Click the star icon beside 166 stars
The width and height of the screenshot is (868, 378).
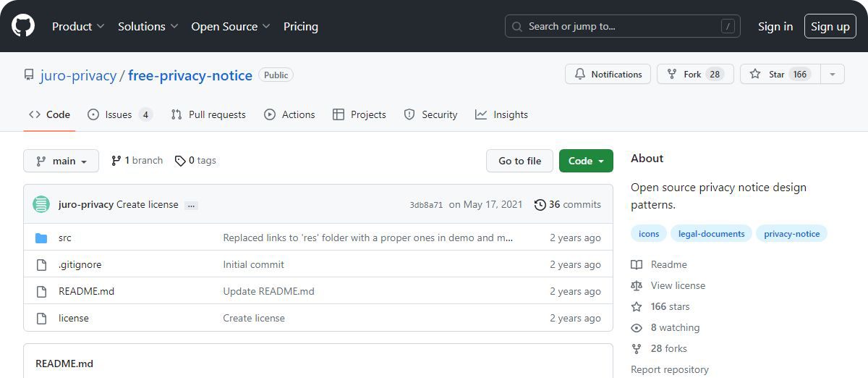[637, 306]
